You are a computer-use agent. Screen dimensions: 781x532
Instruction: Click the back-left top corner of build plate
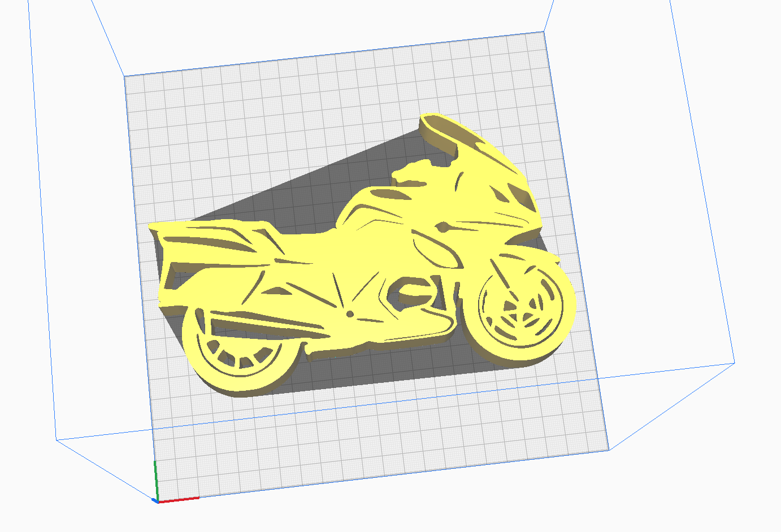(124, 76)
